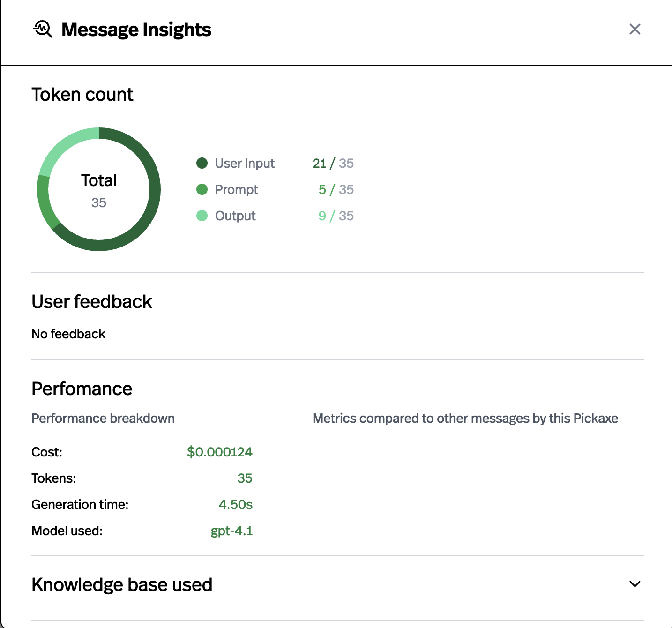The image size is (672, 628).
Task: Click the Prompt legend label
Action: click(x=236, y=189)
